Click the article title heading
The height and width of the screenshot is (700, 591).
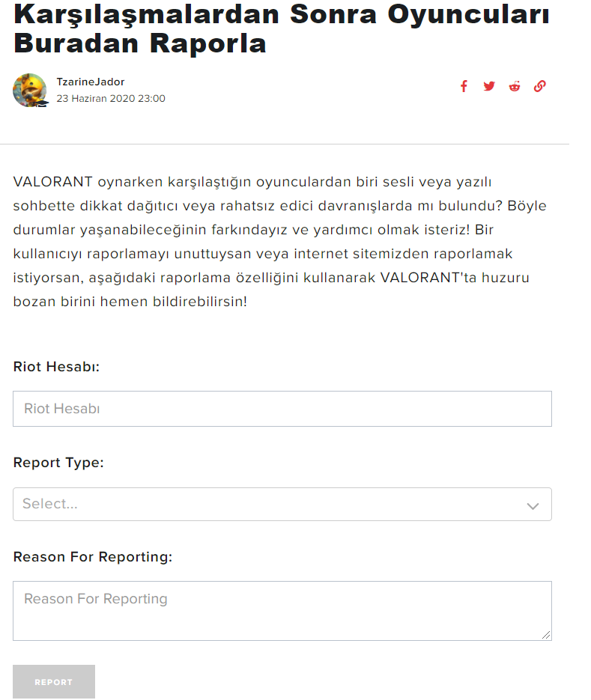click(x=282, y=28)
